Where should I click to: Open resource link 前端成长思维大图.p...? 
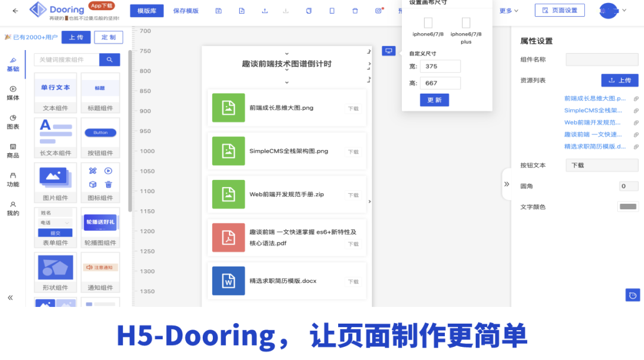595,98
